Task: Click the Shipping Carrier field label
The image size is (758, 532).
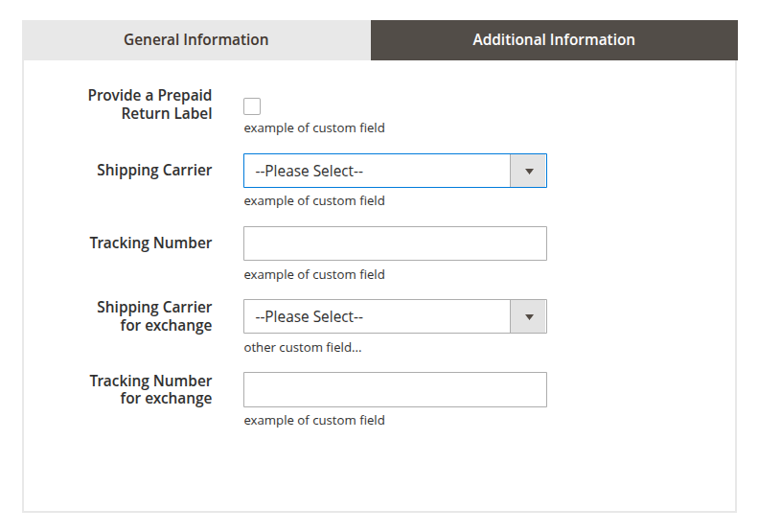Action: click(x=154, y=171)
